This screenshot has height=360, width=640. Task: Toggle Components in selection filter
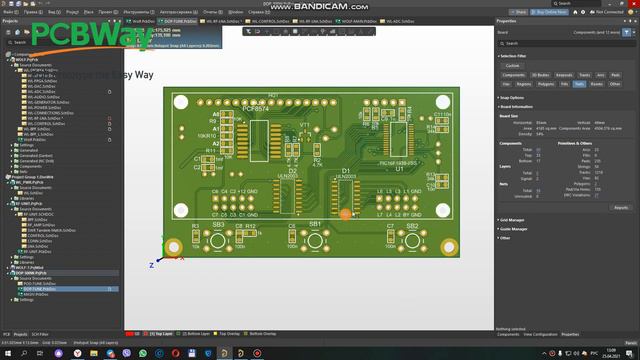[x=513, y=75]
